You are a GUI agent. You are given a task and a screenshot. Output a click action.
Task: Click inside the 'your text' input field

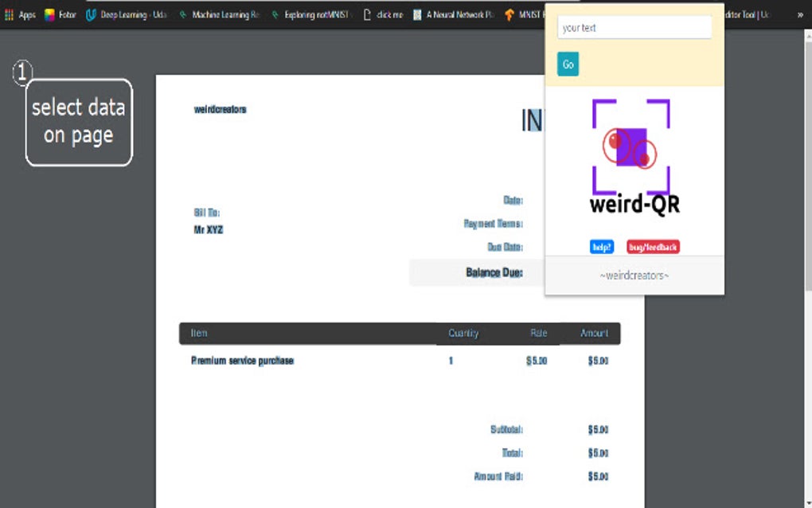(x=634, y=27)
